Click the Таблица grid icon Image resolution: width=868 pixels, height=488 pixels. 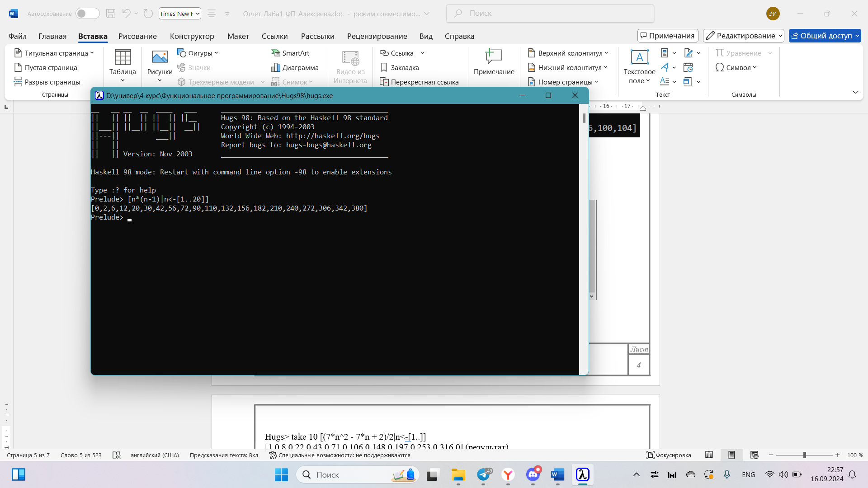(x=123, y=57)
